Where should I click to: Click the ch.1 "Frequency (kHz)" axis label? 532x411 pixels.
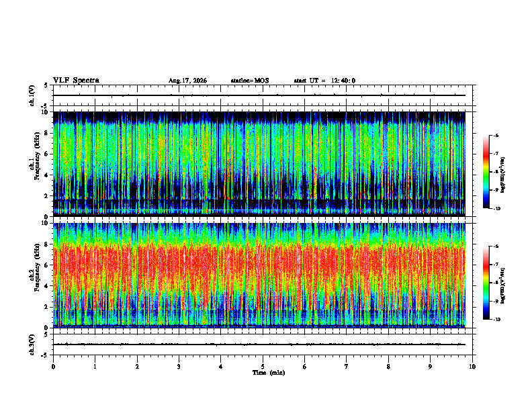[37, 156]
